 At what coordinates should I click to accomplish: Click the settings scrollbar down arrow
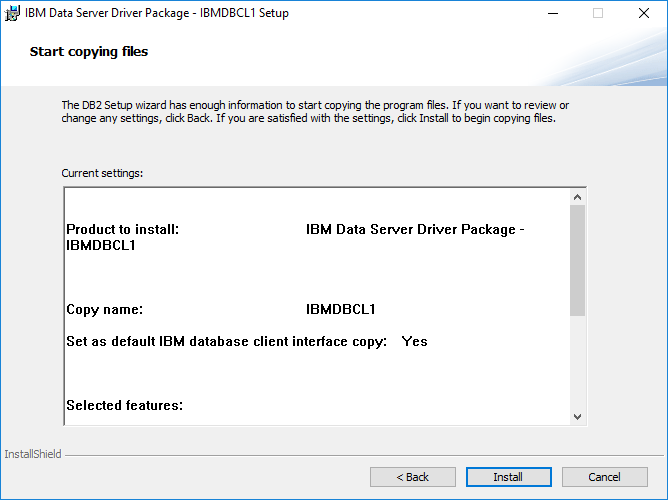[x=577, y=416]
